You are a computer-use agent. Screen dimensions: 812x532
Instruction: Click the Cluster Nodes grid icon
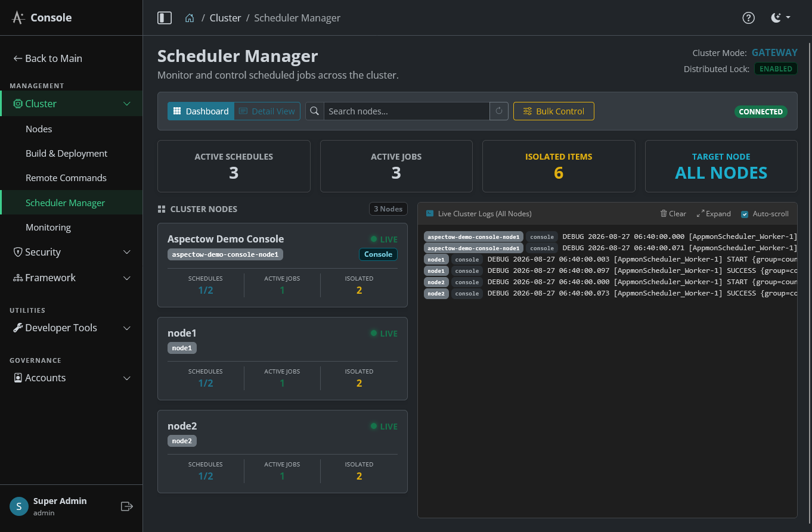point(162,210)
